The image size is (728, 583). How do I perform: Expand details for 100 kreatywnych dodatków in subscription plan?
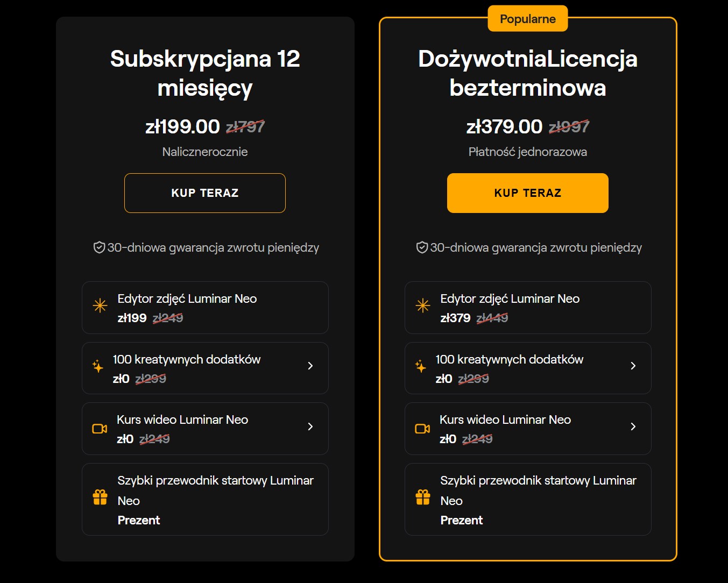310,365
